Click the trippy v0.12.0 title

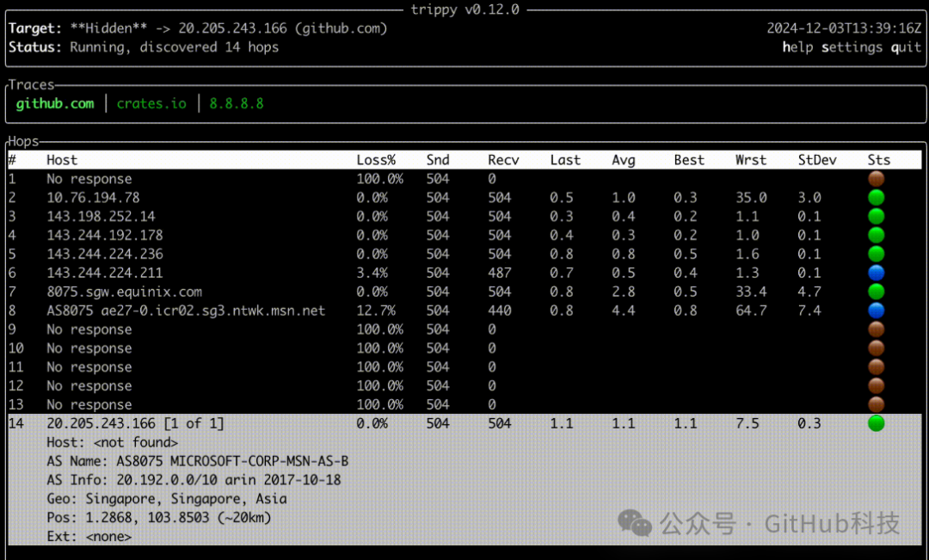[465, 9]
